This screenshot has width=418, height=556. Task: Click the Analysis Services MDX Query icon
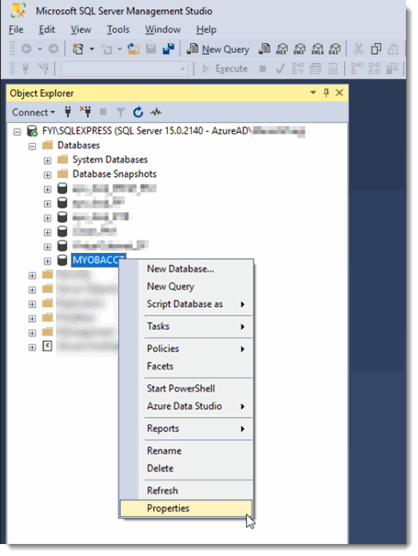tap(282, 49)
